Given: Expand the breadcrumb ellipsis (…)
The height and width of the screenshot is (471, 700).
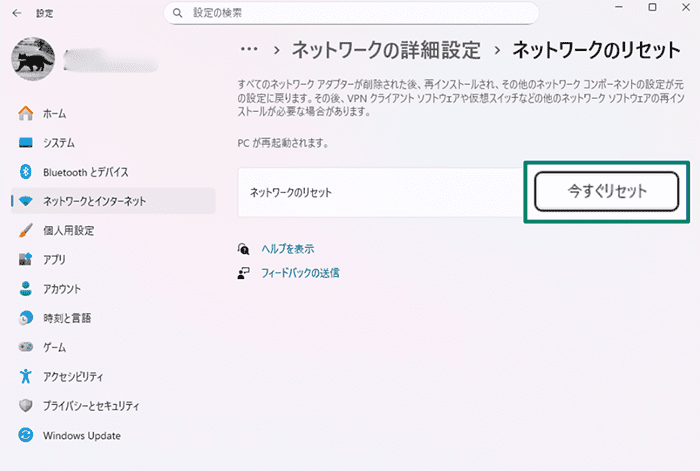Looking at the screenshot, I should point(249,50).
